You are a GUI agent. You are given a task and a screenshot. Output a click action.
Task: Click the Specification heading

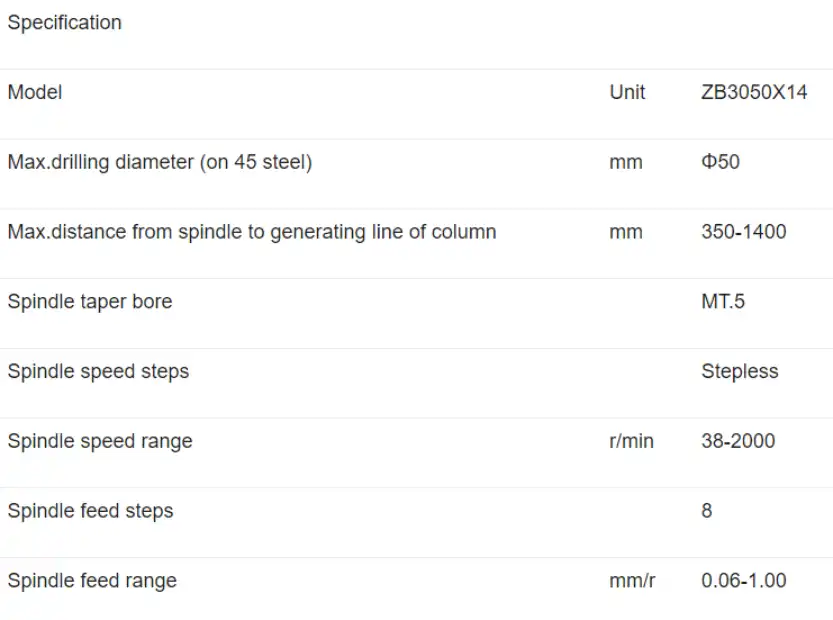(x=65, y=23)
